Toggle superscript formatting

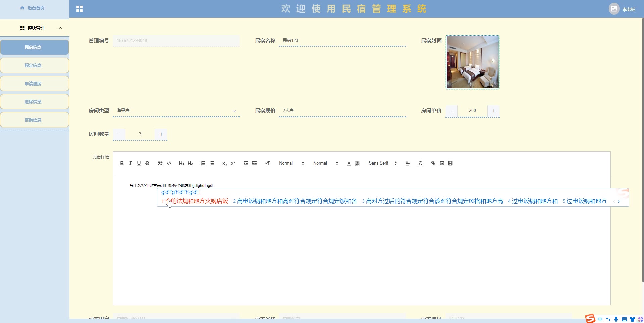233,163
